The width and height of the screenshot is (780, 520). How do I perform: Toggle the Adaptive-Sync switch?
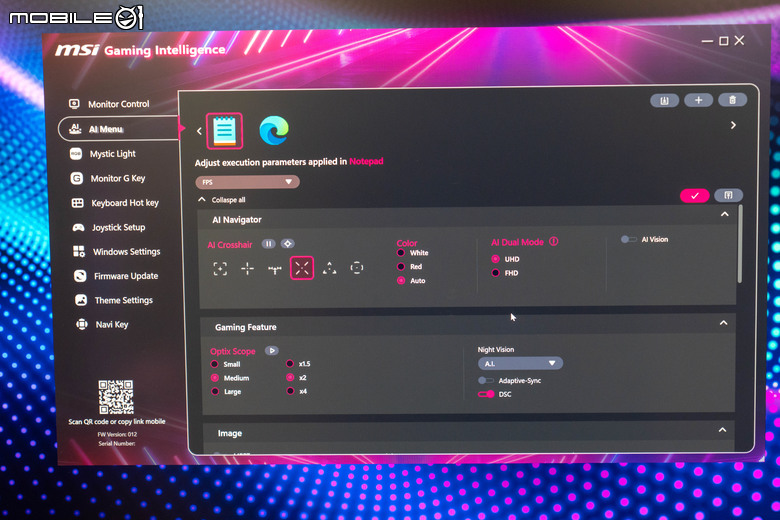click(x=486, y=381)
